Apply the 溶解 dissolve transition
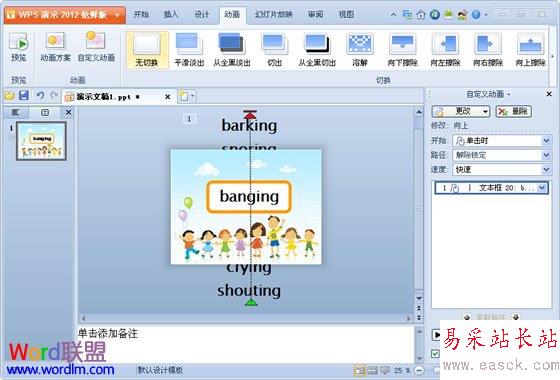 [360, 50]
